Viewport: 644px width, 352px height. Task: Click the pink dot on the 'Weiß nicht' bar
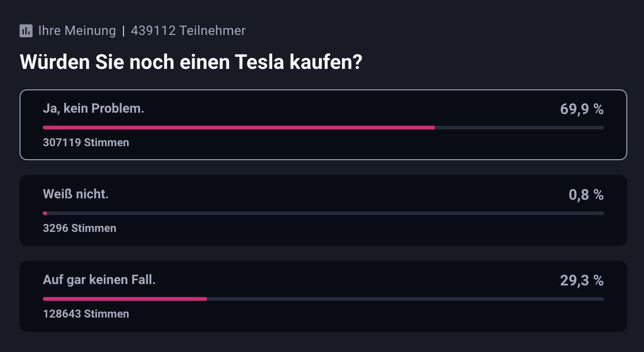point(45,213)
